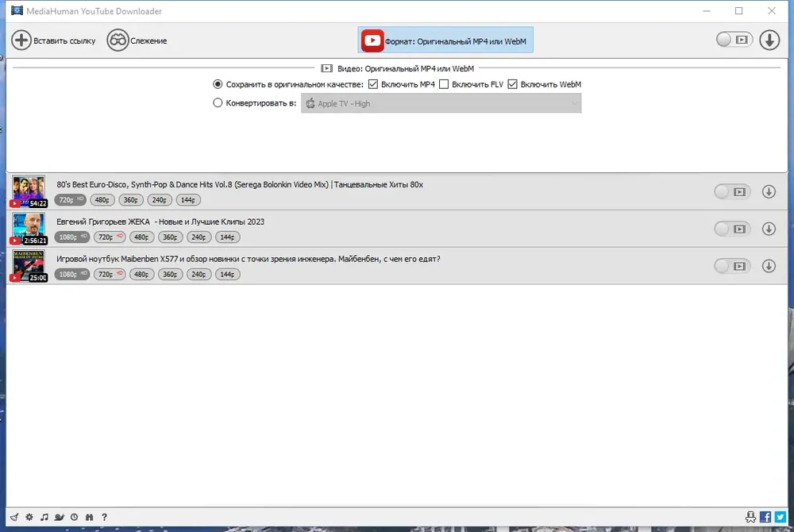
Task: Click the mascot icon beside Facebook
Action: click(x=750, y=517)
